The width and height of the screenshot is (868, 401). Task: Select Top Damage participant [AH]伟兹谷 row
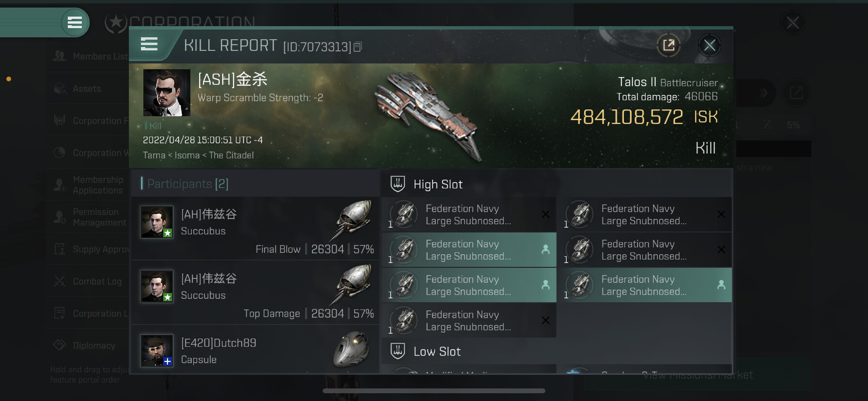pos(255,292)
